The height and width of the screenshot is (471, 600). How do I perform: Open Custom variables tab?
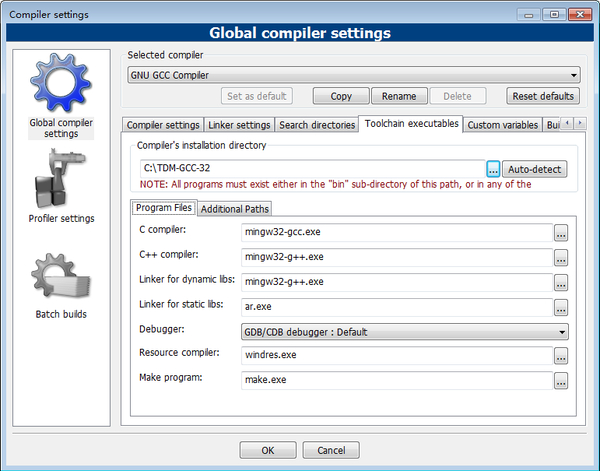point(502,125)
